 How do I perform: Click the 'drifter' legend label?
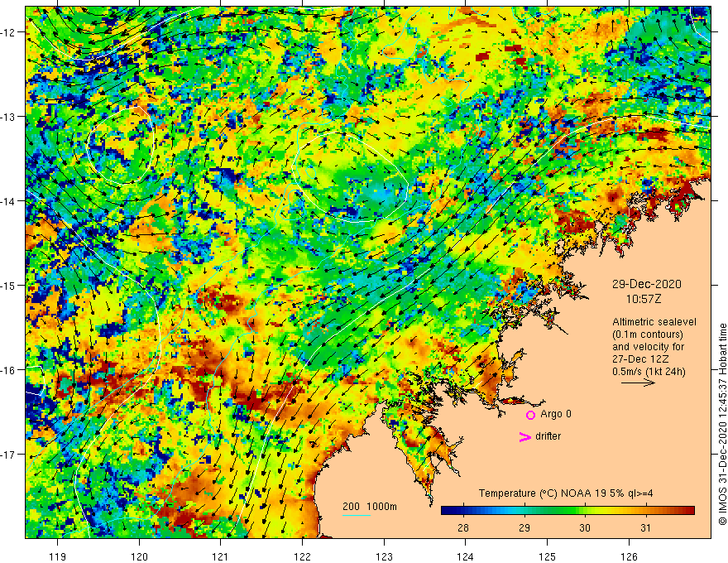548,436
